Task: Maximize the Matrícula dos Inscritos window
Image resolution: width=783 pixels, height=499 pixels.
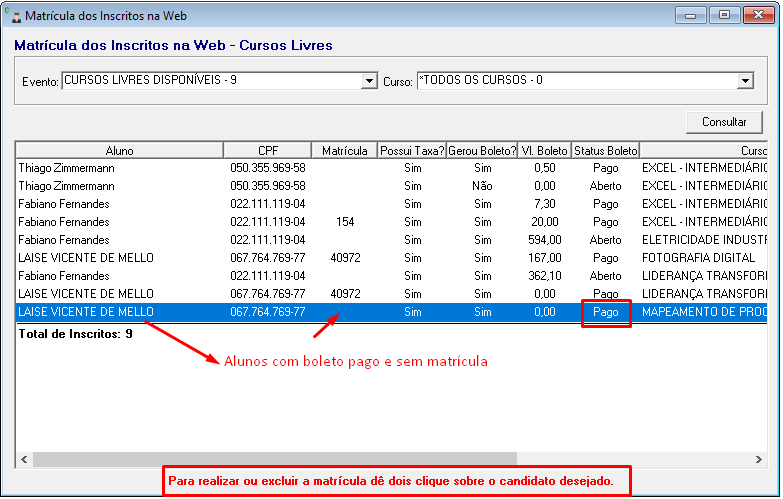Action: [724, 15]
